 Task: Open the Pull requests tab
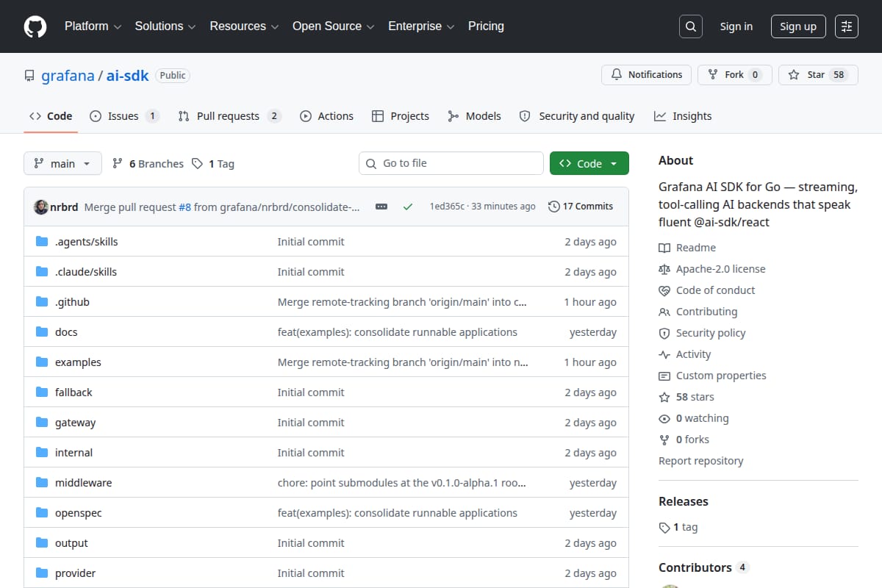coord(229,116)
